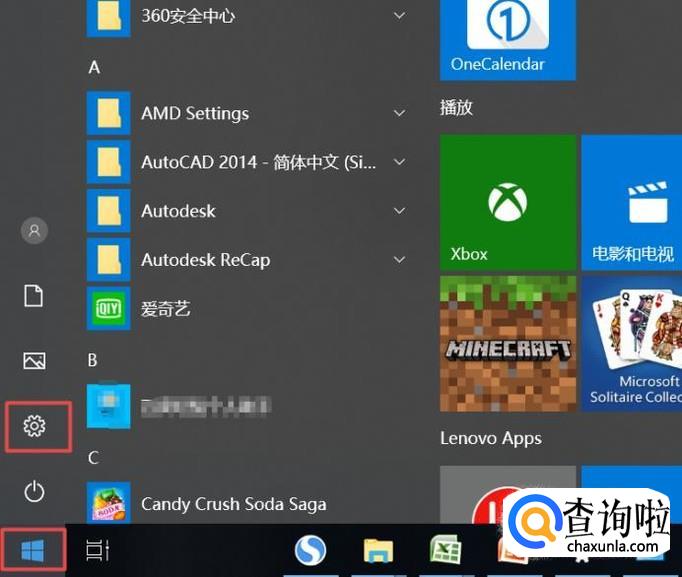Select the AutoCAD 2014 - 简体中文 entry
Screen dimensions: 682x577
[259, 162]
